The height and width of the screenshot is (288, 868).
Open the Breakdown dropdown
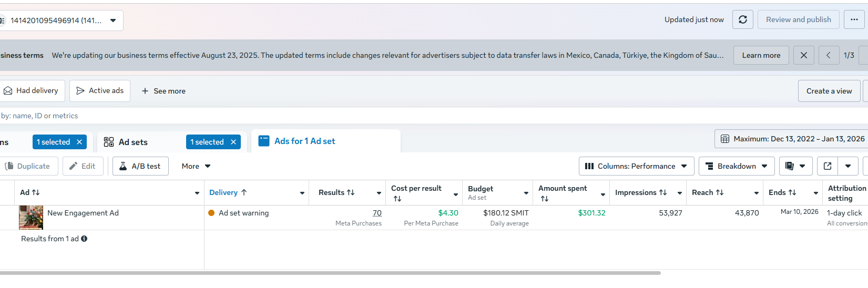point(736,166)
